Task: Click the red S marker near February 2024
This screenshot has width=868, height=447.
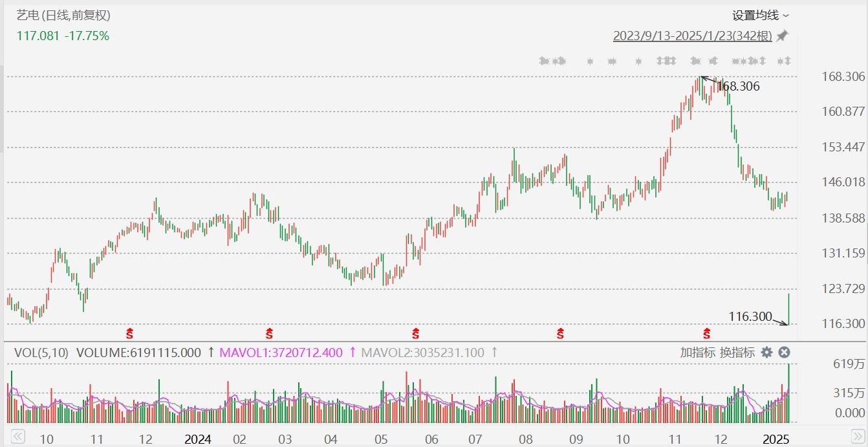Action: coord(269,334)
